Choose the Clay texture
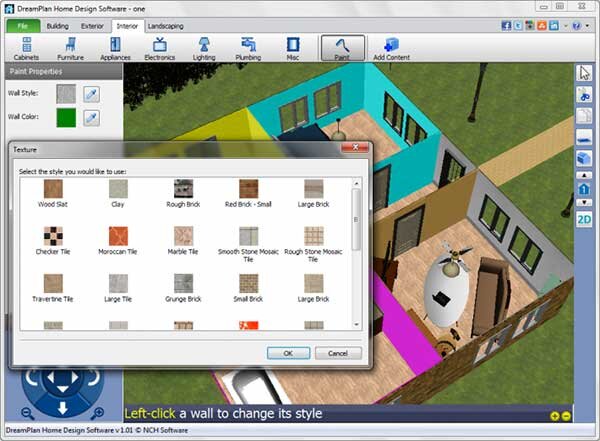600x441 pixels. pyautogui.click(x=118, y=194)
